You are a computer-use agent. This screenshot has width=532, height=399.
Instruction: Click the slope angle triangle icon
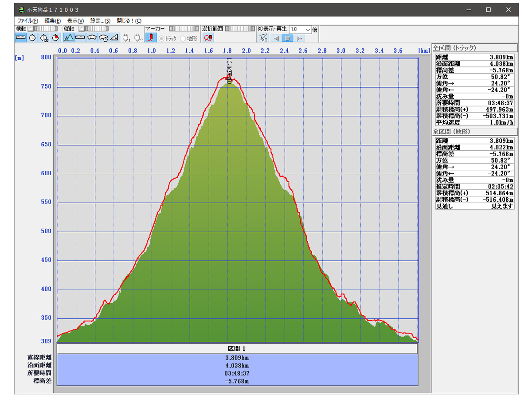114,38
